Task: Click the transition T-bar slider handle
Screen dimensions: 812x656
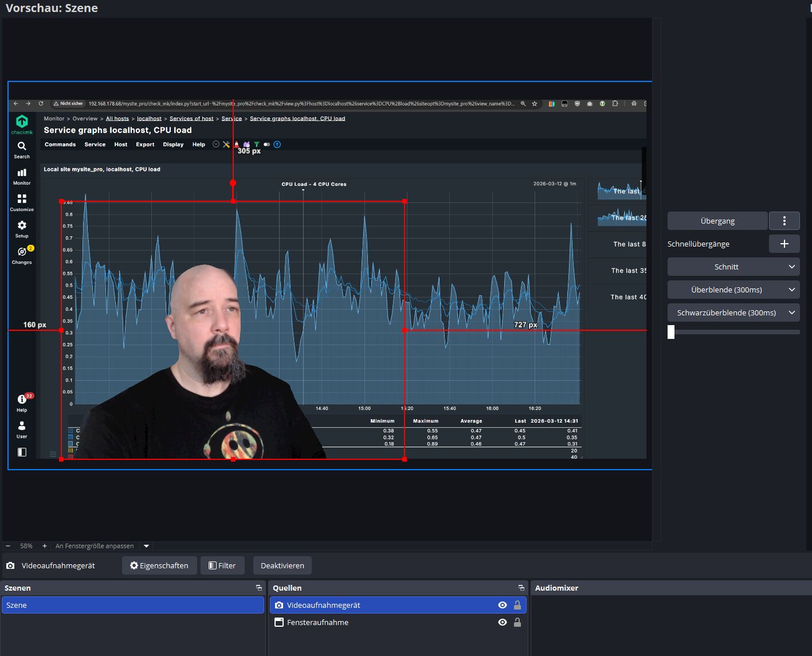Action: click(x=671, y=332)
